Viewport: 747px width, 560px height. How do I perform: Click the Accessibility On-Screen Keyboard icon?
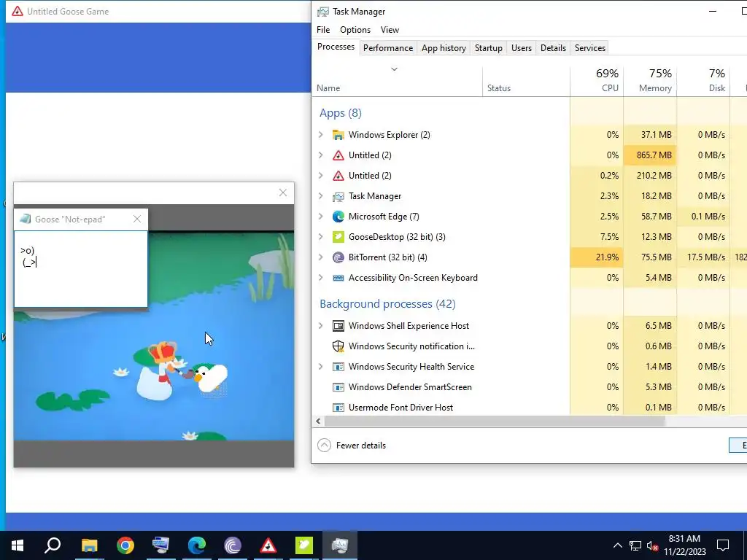click(x=338, y=278)
